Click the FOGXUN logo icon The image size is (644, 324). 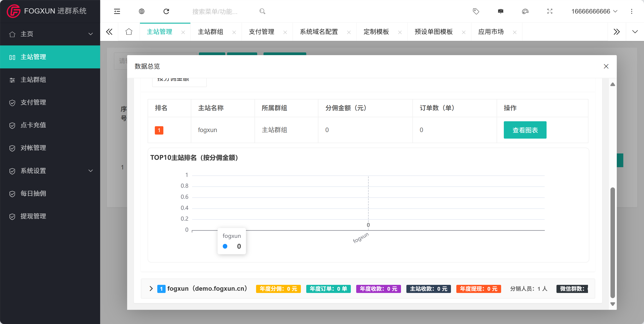pyautogui.click(x=14, y=11)
